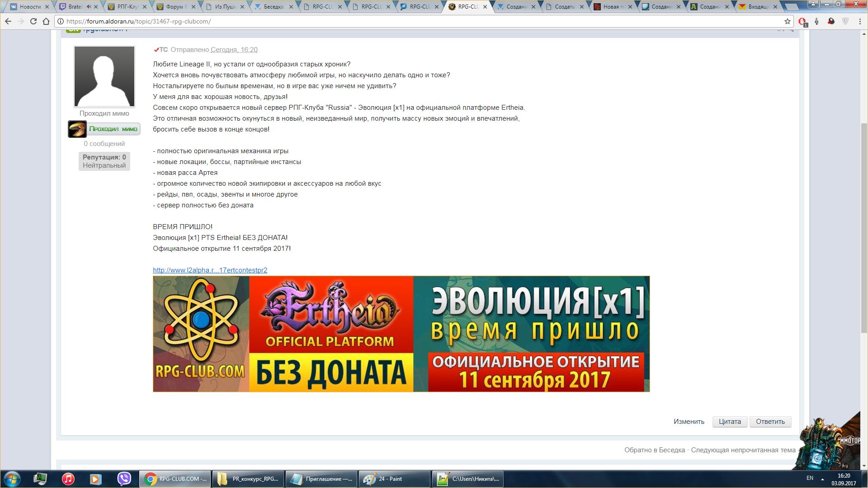Open Viber from the taskbar

point(124,479)
